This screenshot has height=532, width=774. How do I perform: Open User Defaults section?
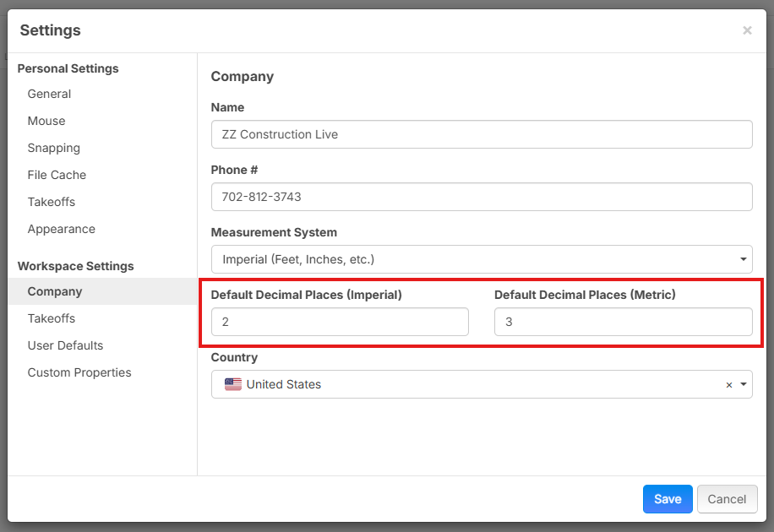tap(65, 345)
